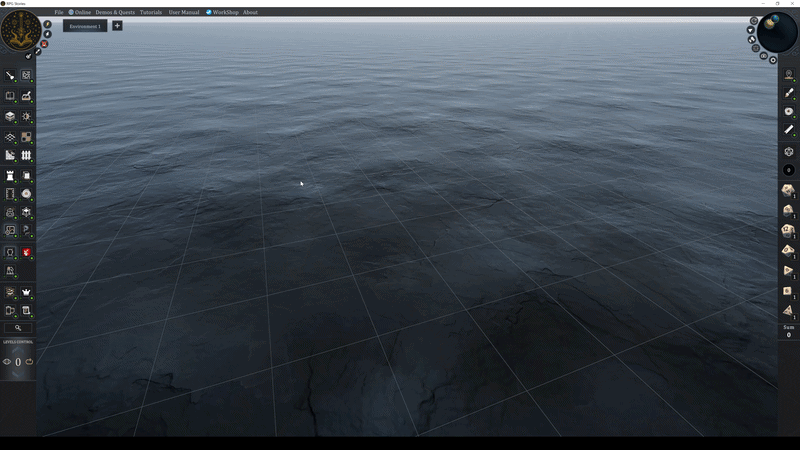The image size is (800, 450).
Task: Open the Workshop menu
Action: 222,12
